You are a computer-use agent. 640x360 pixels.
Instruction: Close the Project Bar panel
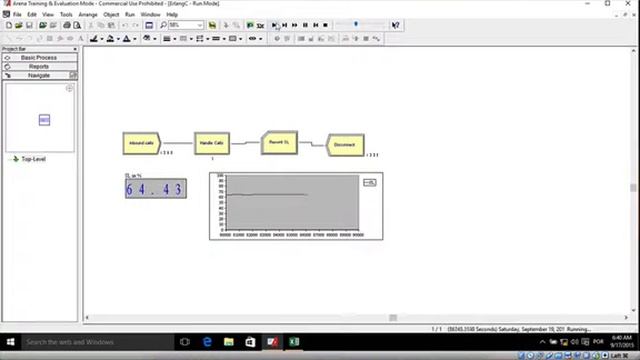coord(75,49)
